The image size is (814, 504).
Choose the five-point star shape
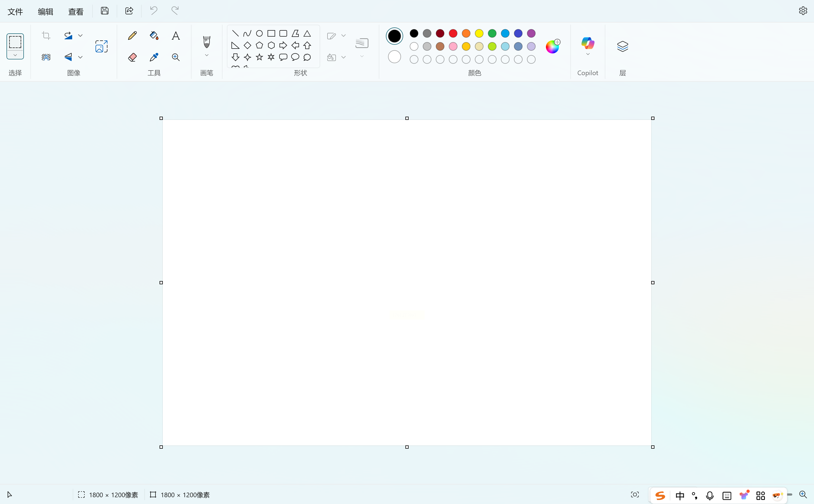259,57
